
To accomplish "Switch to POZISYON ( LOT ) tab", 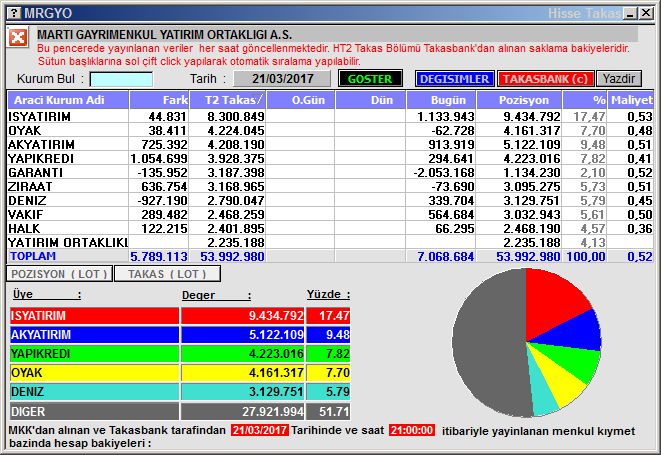I will [x=59, y=274].
